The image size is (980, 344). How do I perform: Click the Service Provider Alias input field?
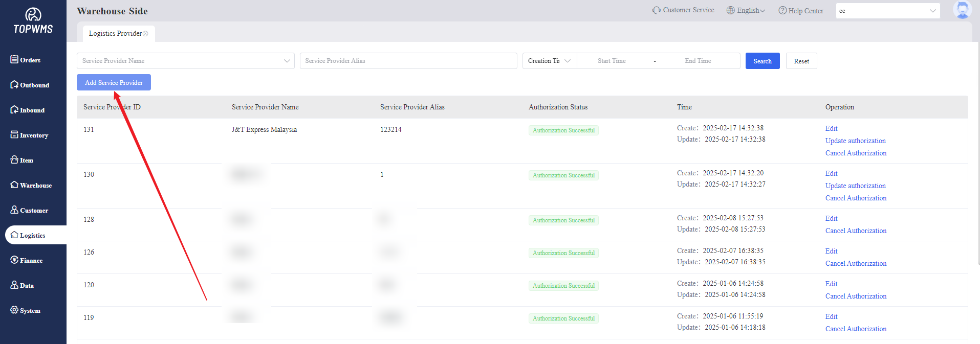point(408,61)
